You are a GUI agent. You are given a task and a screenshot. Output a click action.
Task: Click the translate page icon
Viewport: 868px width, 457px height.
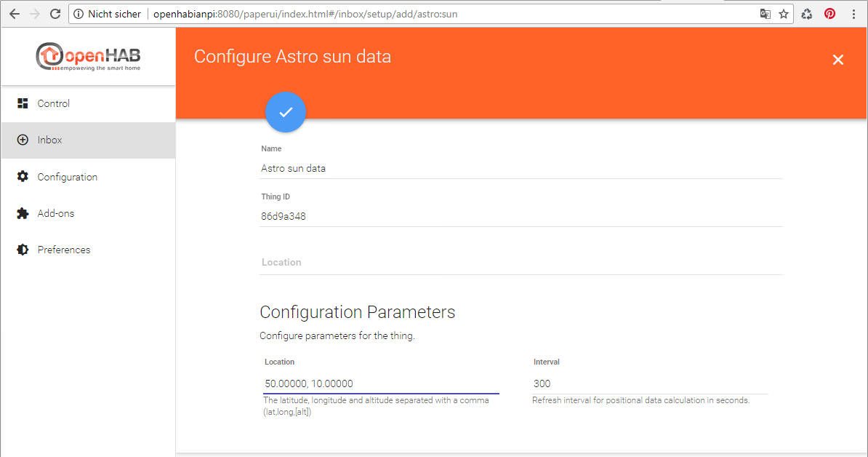pos(765,14)
